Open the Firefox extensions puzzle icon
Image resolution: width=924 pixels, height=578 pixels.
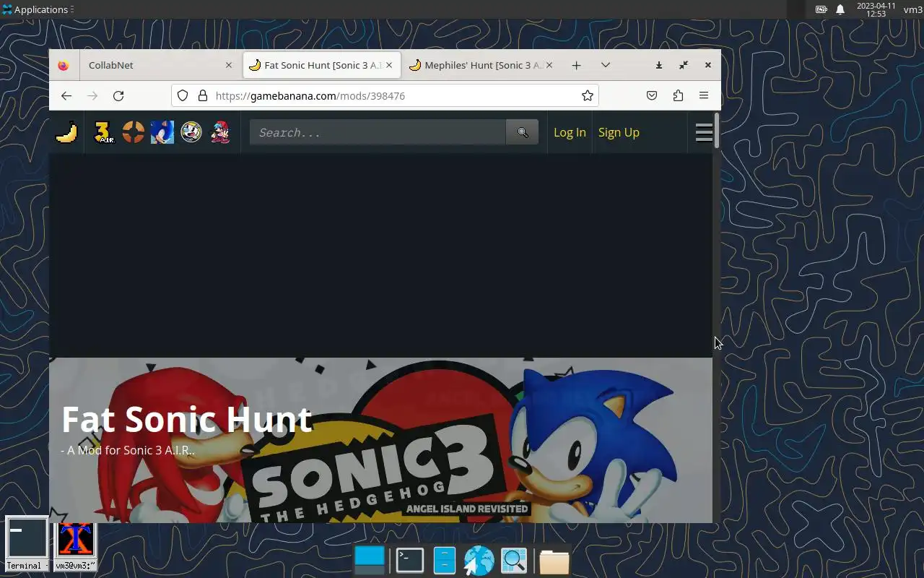pyautogui.click(x=678, y=95)
